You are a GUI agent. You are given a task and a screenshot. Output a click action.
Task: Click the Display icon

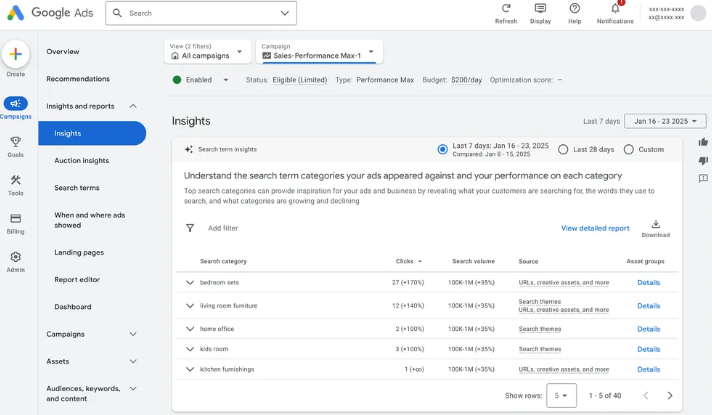click(x=540, y=8)
